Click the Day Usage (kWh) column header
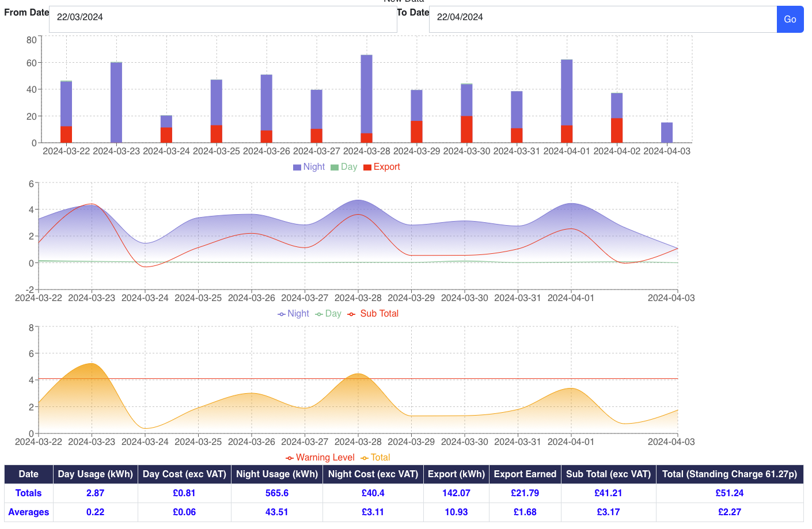 (x=96, y=474)
